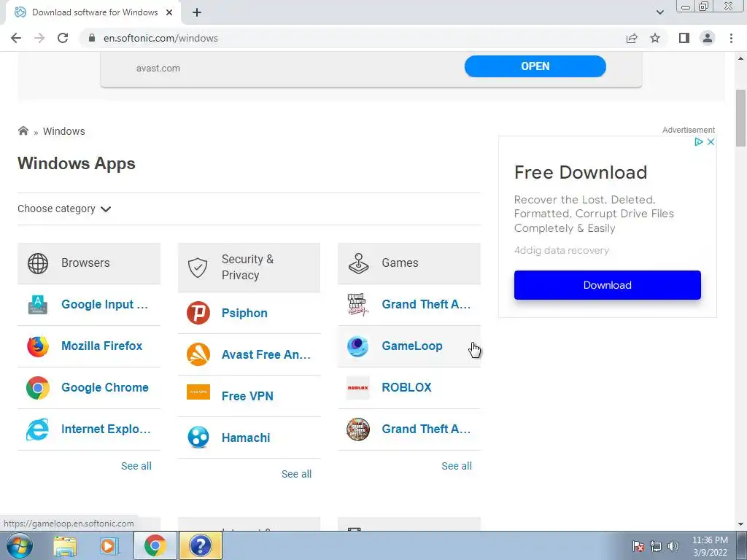Click the Google Input Tools app icon
Viewport: 747px width, 560px height.
pyautogui.click(x=38, y=305)
